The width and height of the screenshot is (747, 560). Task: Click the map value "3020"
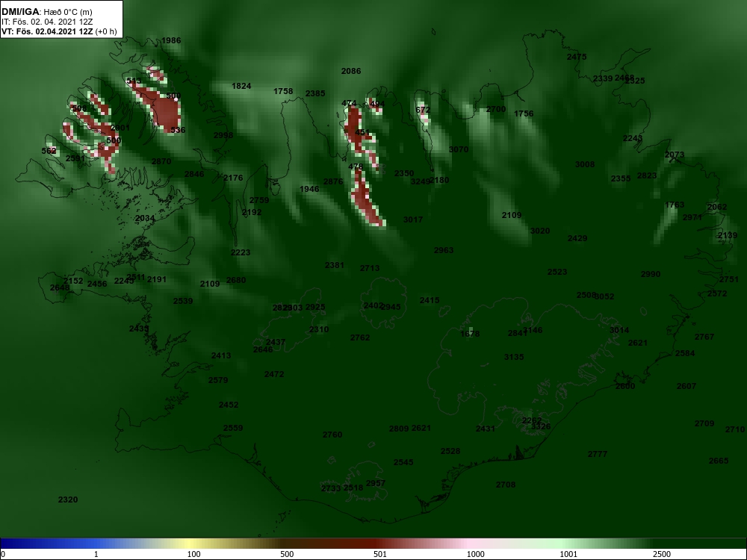(x=540, y=231)
